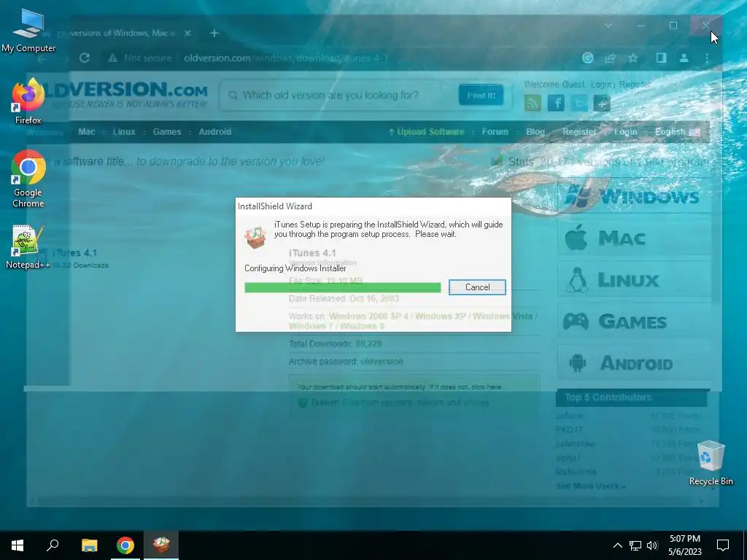This screenshot has height=560, width=747.
Task: Click the Find It! button
Action: pos(481,96)
